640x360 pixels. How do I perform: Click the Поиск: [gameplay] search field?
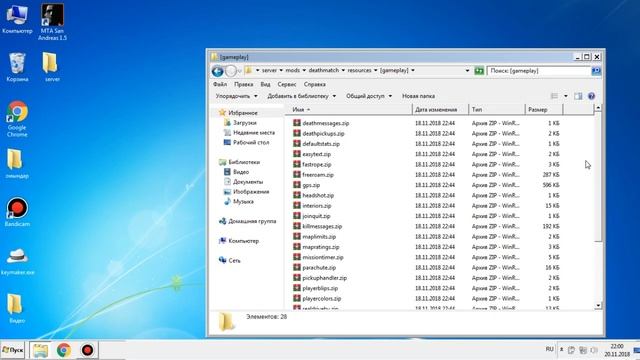click(539, 71)
